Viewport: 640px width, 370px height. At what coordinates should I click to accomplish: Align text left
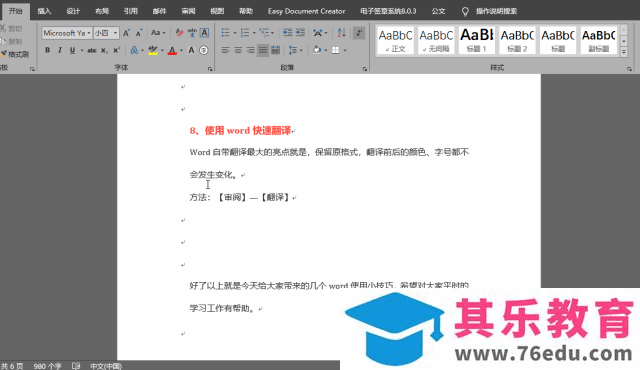(x=225, y=50)
